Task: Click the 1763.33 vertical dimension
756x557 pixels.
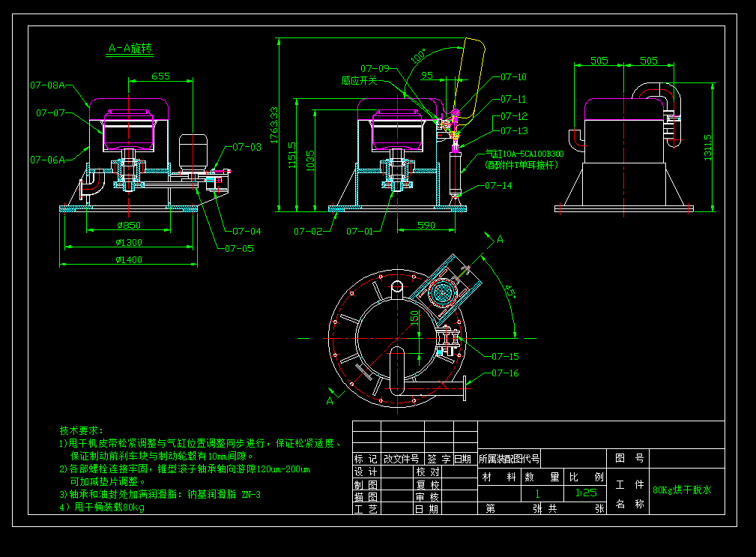Action: 274,125
